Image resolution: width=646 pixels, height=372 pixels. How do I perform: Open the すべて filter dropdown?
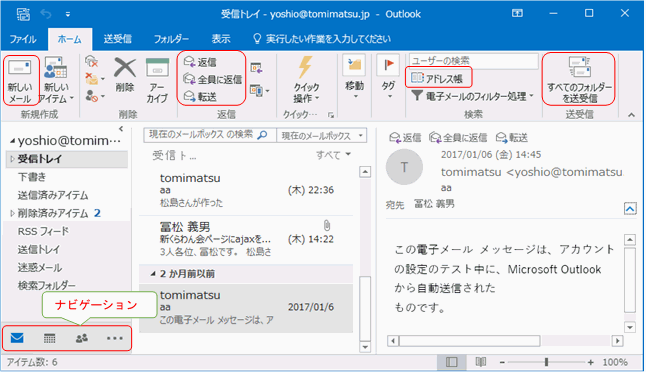coord(333,155)
